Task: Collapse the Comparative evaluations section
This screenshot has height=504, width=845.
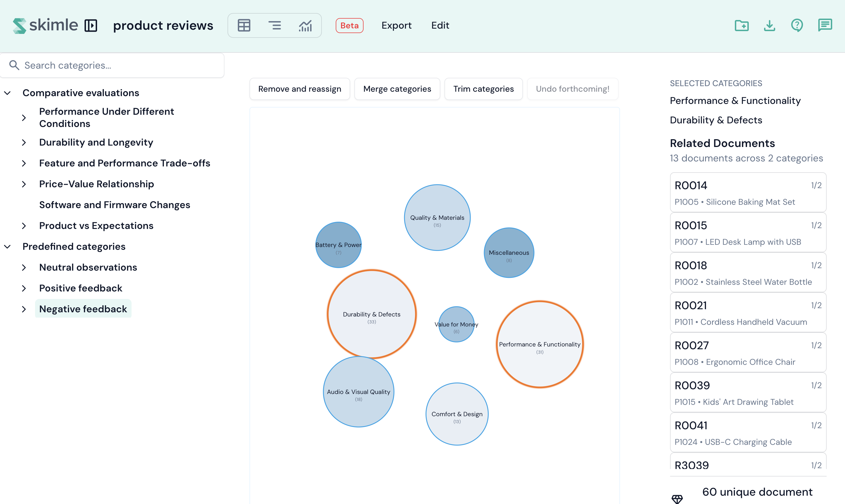Action: click(8, 93)
